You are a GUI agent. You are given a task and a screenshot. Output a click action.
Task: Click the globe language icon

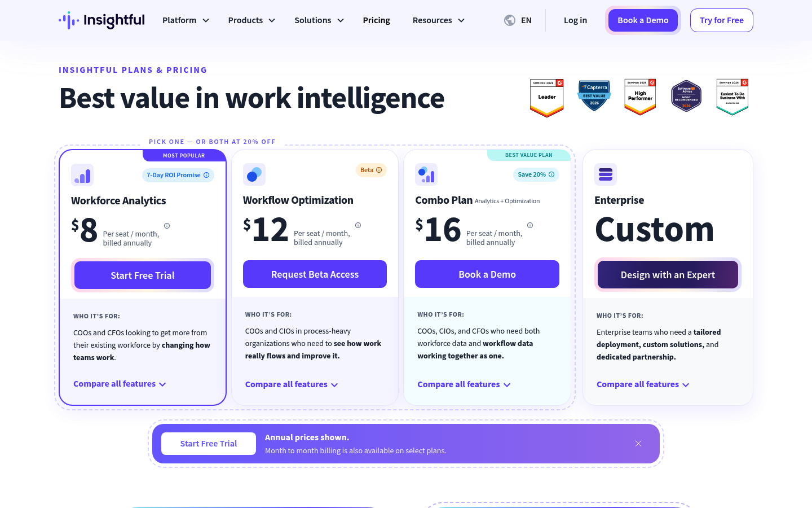(510, 20)
